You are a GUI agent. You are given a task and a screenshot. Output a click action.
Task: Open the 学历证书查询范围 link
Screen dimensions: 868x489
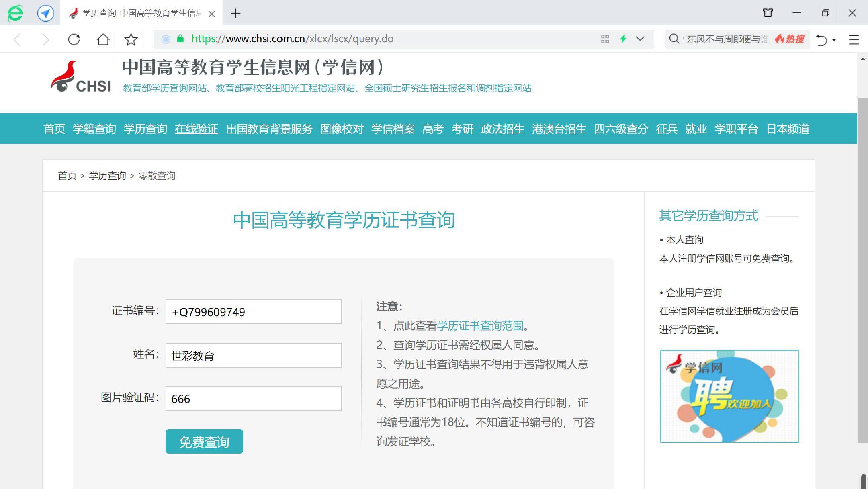[x=480, y=326]
